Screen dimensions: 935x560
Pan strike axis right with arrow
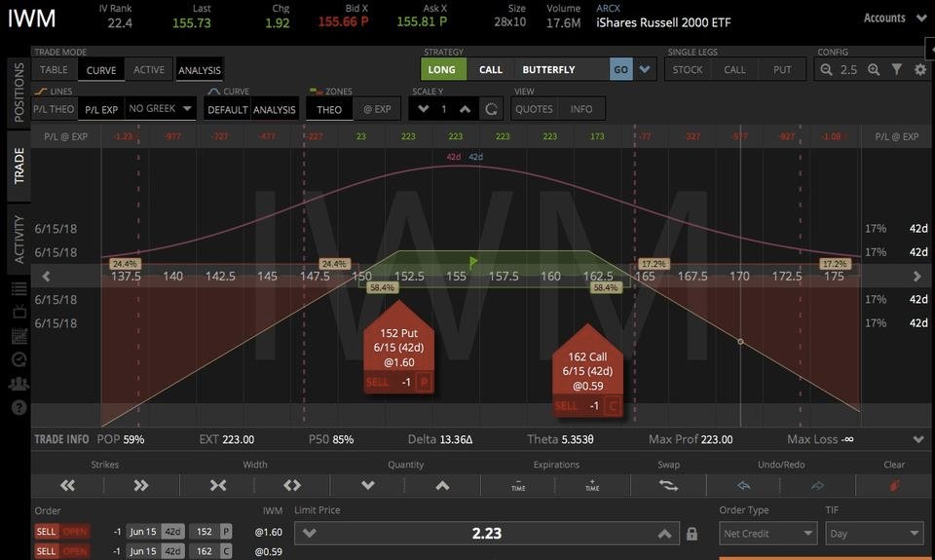[917, 277]
